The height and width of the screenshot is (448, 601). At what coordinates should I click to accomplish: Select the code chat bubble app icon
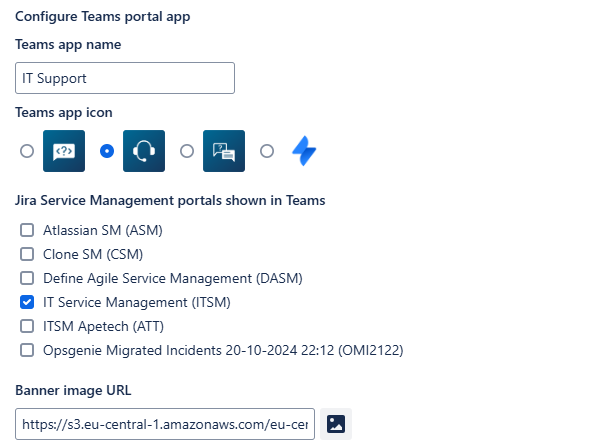click(64, 151)
